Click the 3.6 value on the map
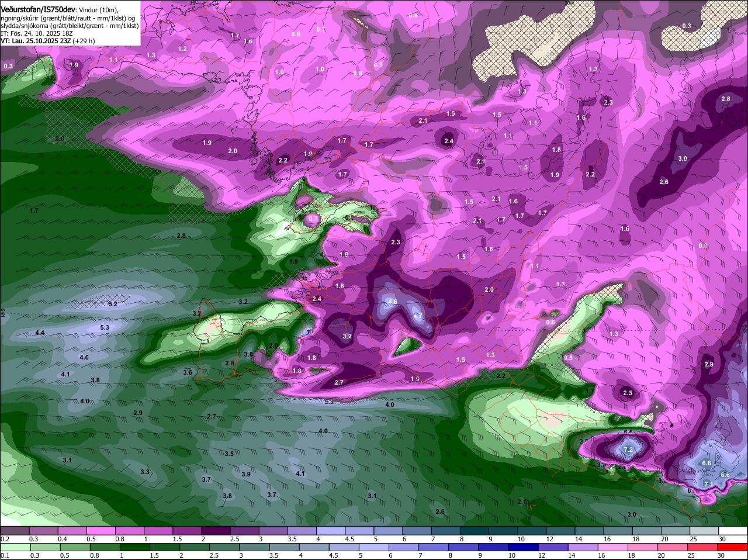Viewport: 748px width, 560px height. click(x=188, y=372)
